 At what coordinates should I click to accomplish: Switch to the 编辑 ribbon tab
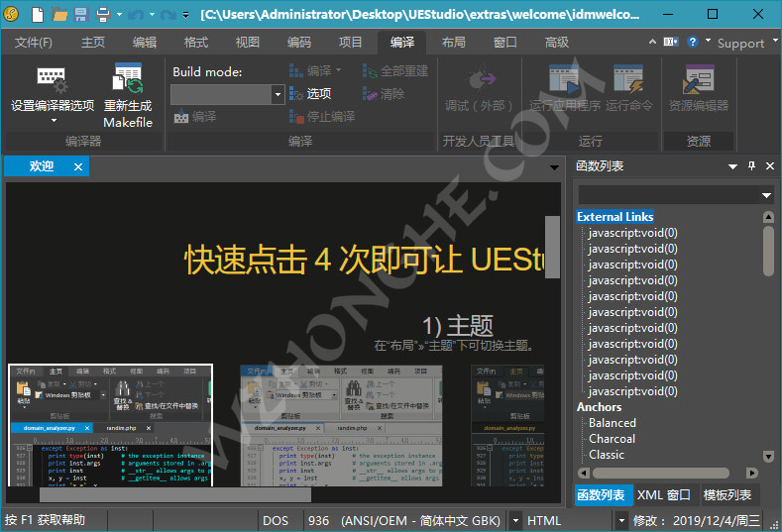145,43
